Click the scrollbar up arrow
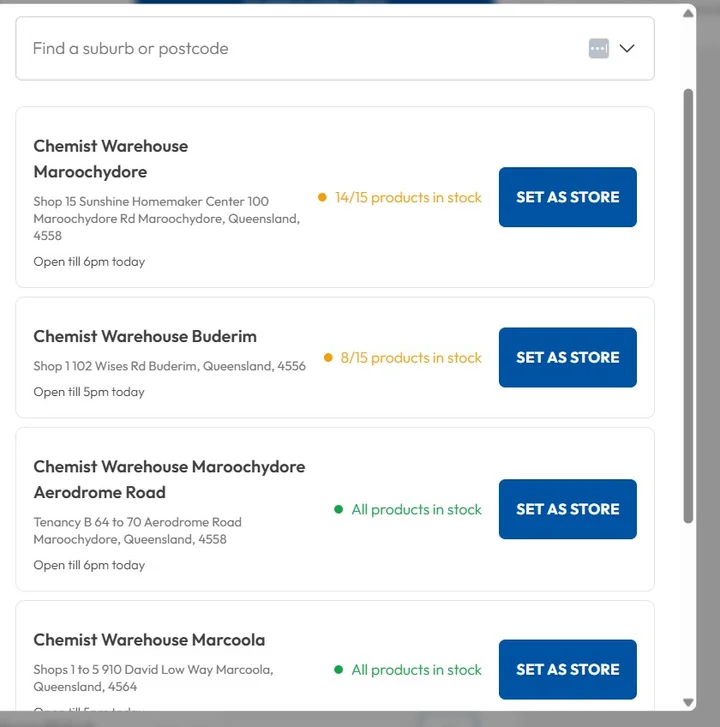Image resolution: width=720 pixels, height=727 pixels. [688, 13]
